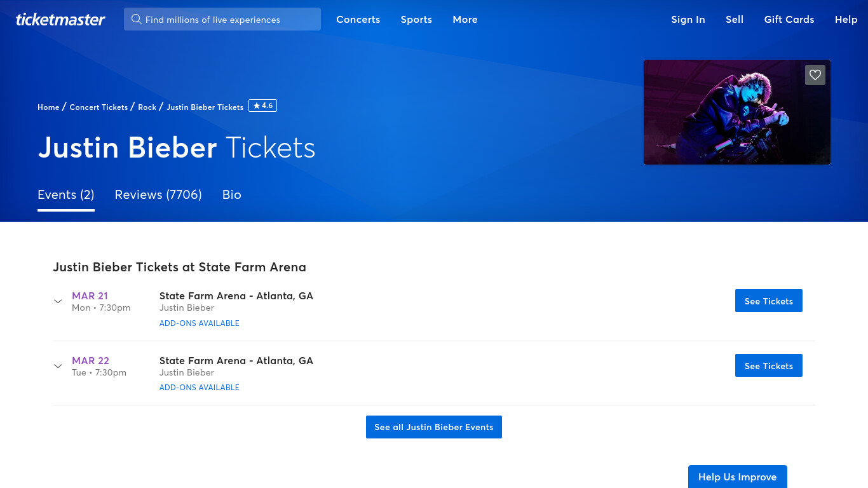Click the Concert Tickets breadcrumb link
Screen dimensions: 868x488
click(x=98, y=107)
